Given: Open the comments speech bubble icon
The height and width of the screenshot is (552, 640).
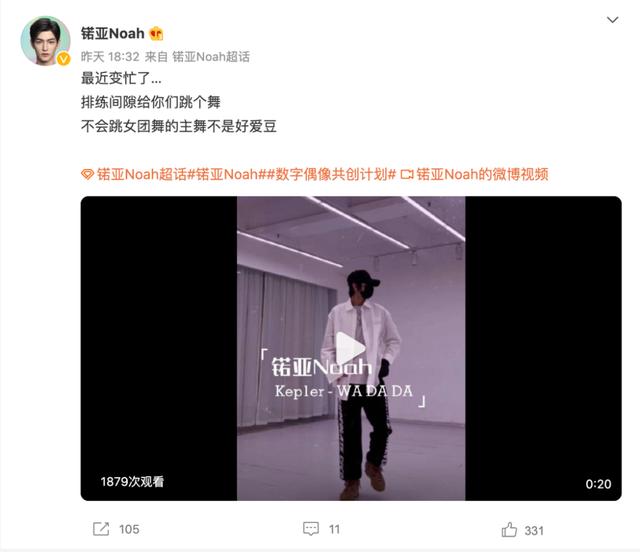Looking at the screenshot, I should 311,529.
